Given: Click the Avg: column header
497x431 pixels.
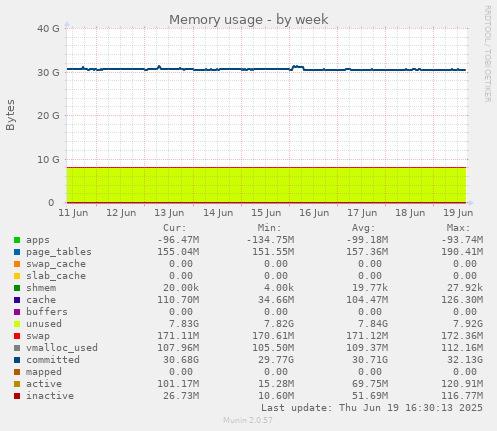Looking at the screenshot, I should pyautogui.click(x=364, y=228).
